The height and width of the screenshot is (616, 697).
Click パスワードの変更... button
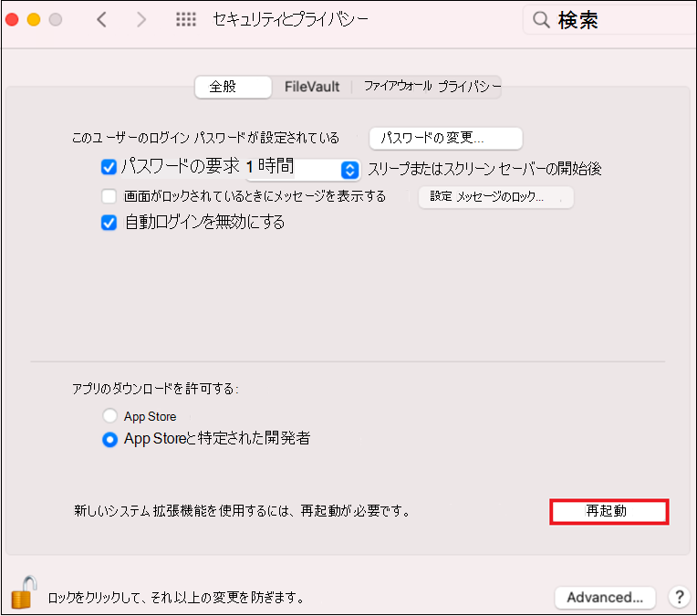click(446, 139)
